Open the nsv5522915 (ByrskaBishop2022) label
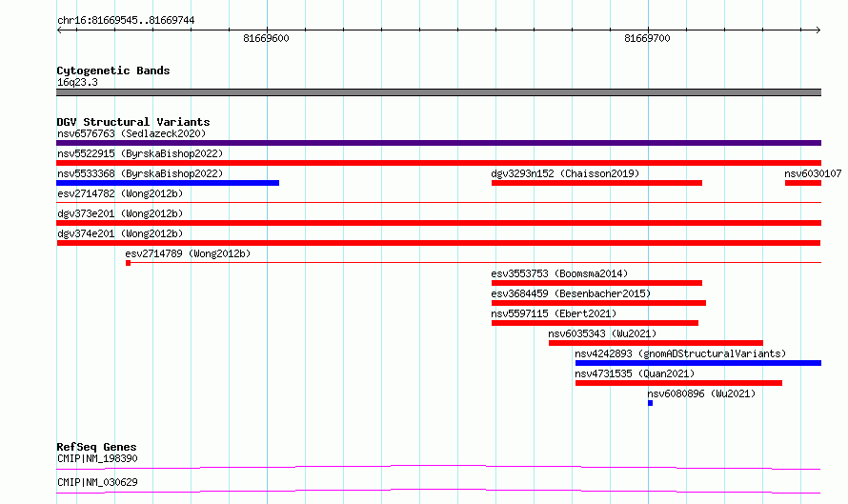Screen dimensions: 848x504 (140, 153)
